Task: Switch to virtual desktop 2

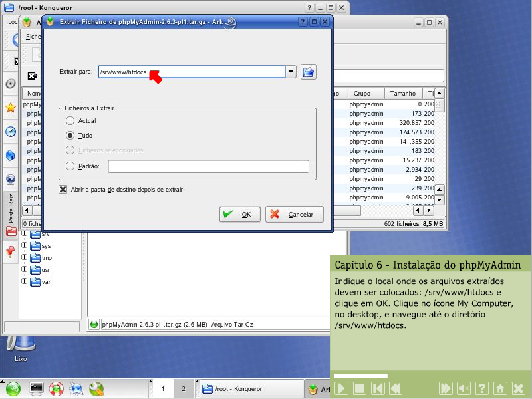Action: 184,388
